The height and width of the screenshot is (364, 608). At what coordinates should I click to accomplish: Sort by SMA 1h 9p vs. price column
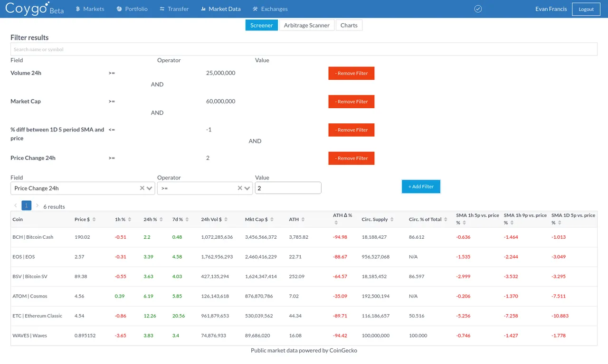tap(512, 223)
